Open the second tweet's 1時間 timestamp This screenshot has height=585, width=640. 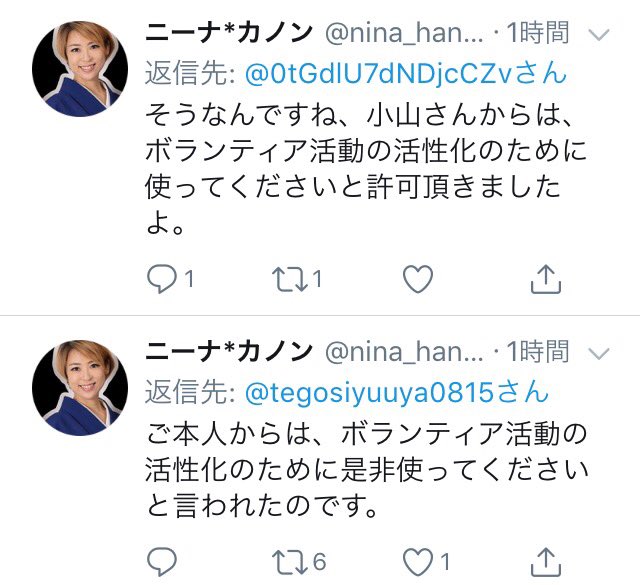click(538, 351)
